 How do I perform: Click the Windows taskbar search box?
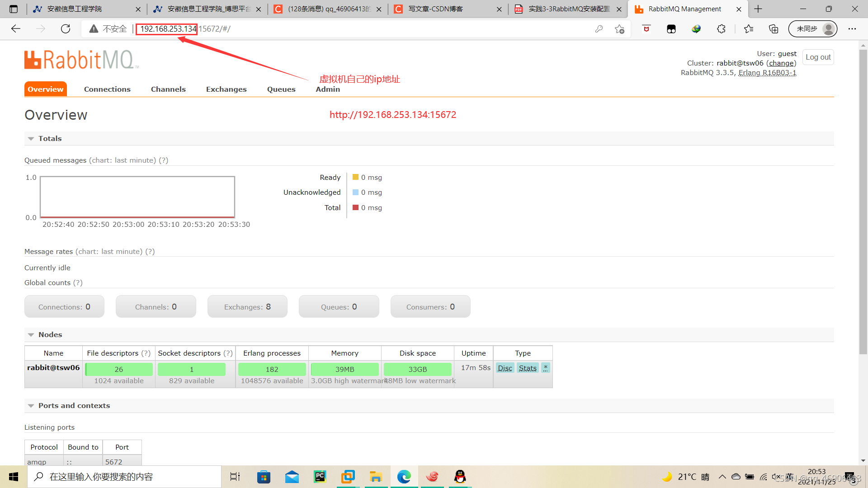124,477
